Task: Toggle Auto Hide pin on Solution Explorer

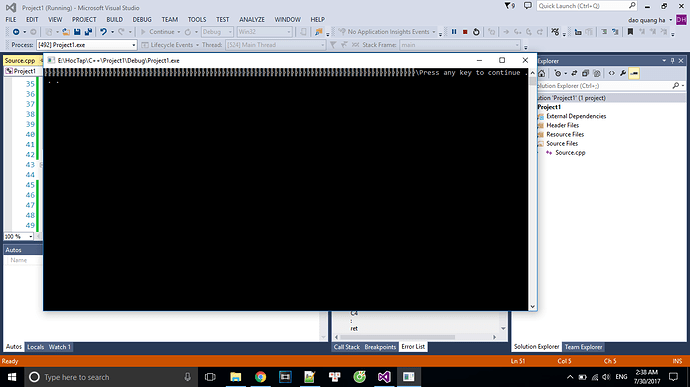Action: (672, 61)
